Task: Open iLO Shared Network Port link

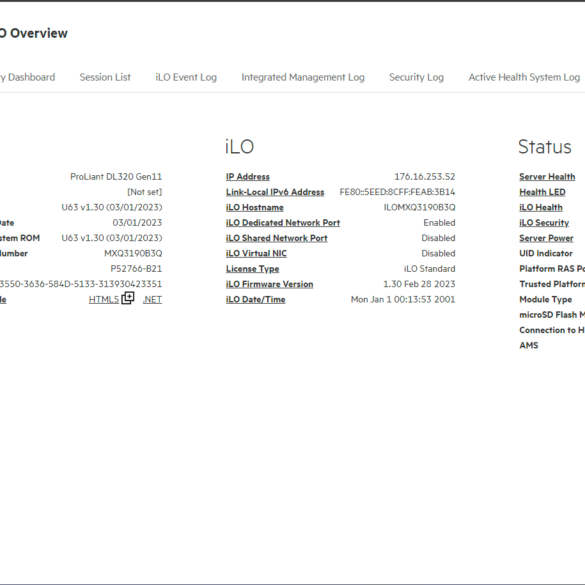Action: (x=276, y=238)
